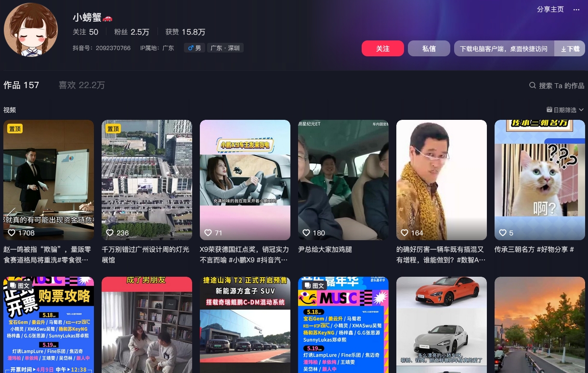Click the 私信 message button
The width and height of the screenshot is (588, 373).
tap(429, 49)
